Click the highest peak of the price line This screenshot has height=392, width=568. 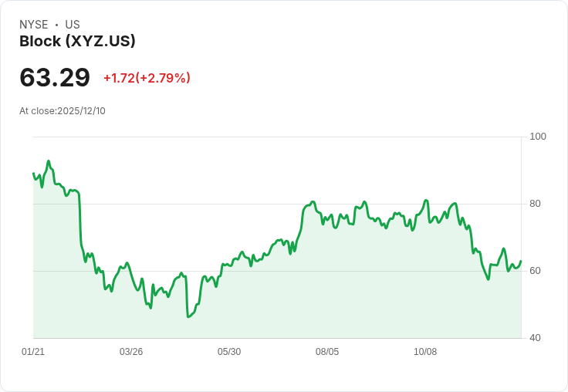point(49,161)
